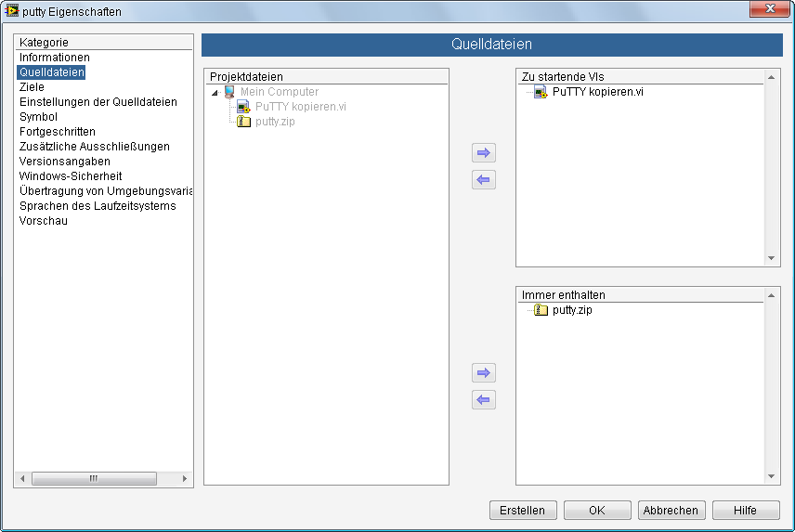The height and width of the screenshot is (532, 795).
Task: Click the LabVIEW icon in the title bar
Action: tap(11, 10)
